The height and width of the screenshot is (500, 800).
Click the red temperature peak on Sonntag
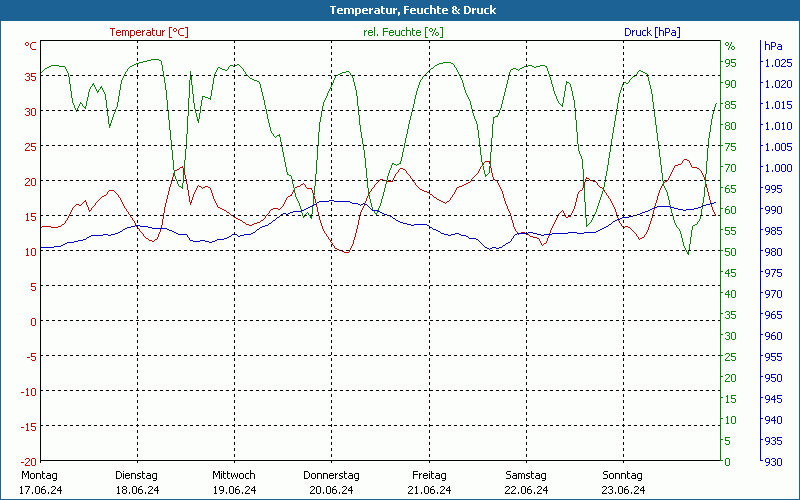click(x=685, y=160)
